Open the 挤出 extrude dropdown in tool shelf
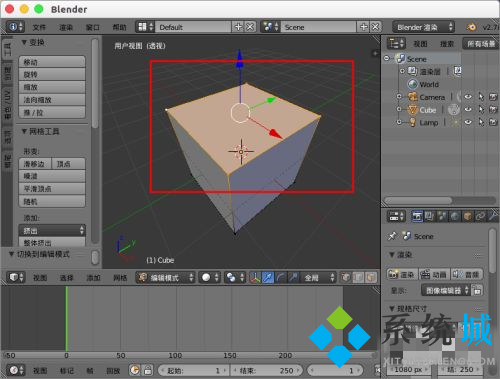 [x=52, y=230]
